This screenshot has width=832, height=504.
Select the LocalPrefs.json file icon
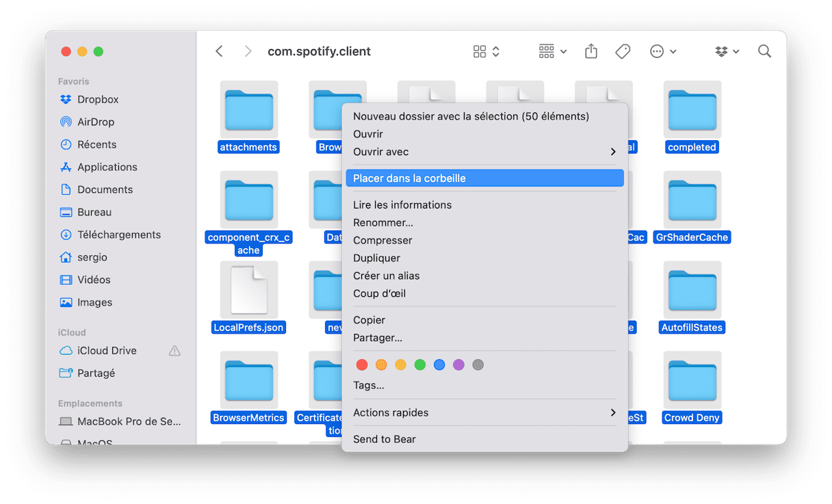(x=248, y=290)
